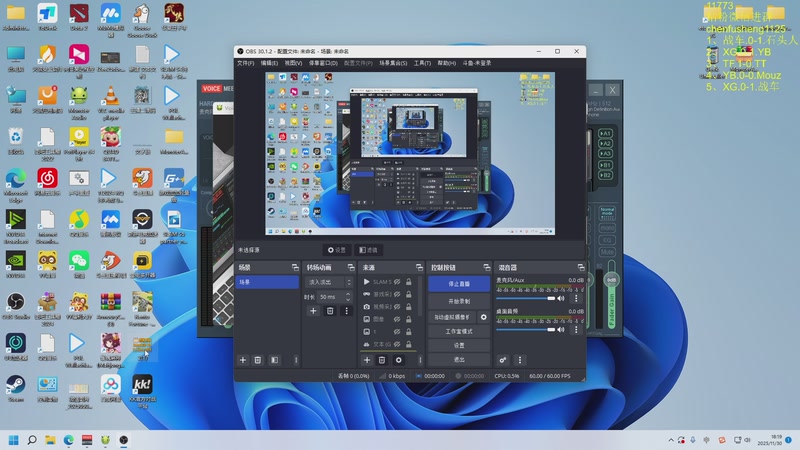Open 麦克风/Aux three-dot options menu
This screenshot has height=450, width=800.
(576, 298)
